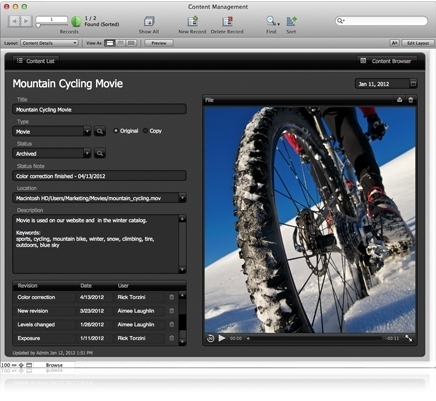This screenshot has height=401, width=436.
Task: Go to the Content List
Action: pyautogui.click(x=36, y=61)
